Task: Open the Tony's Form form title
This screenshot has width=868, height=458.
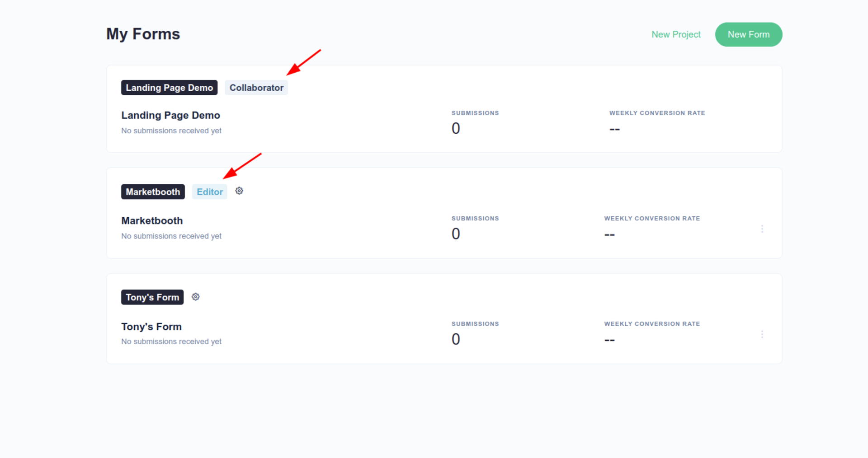Action: (151, 327)
